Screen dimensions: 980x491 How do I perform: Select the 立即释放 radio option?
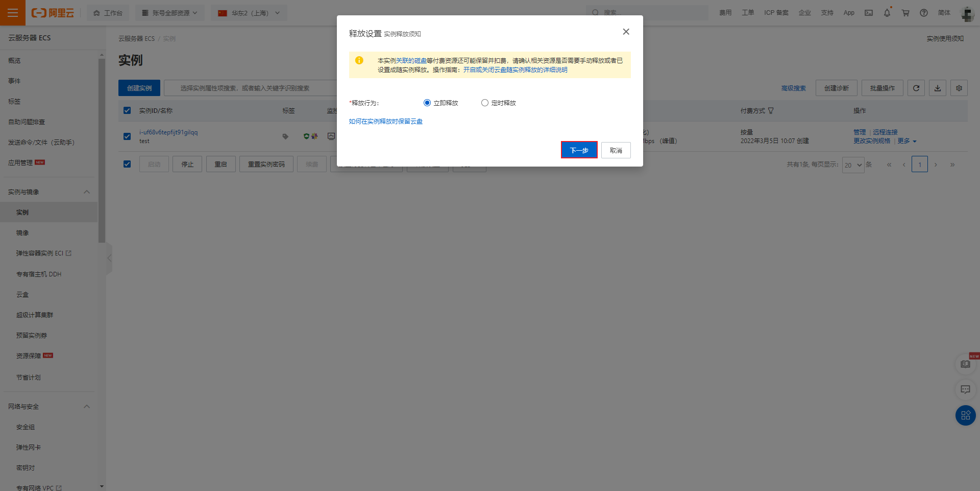click(427, 103)
